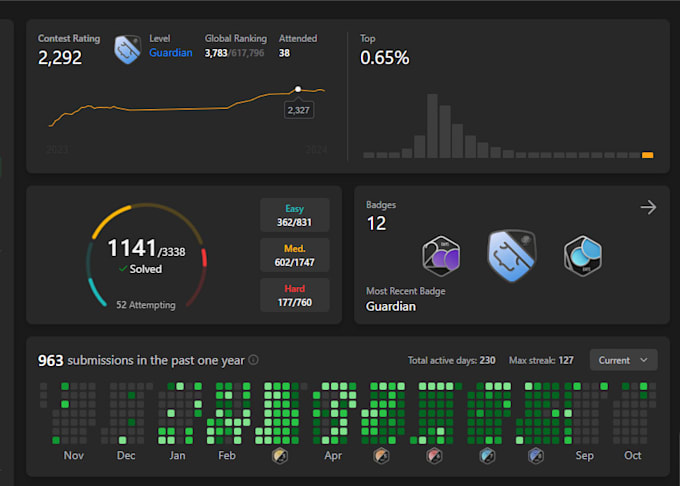Click the 1141 solved progress circle
This screenshot has width=680, height=486.
(147, 256)
